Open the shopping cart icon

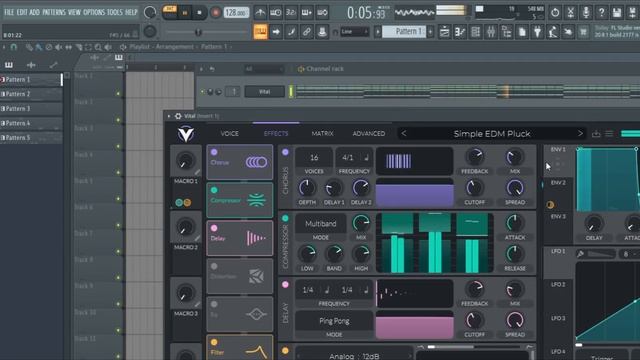(584, 32)
